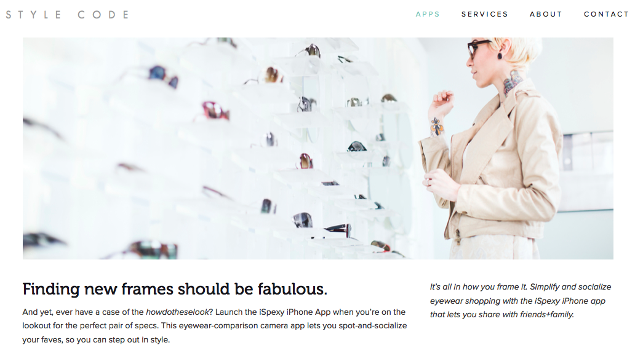Image resolution: width=635 pixels, height=364 pixels.
Task: Click the pink-red sunglasses on the display
Action: point(215,111)
